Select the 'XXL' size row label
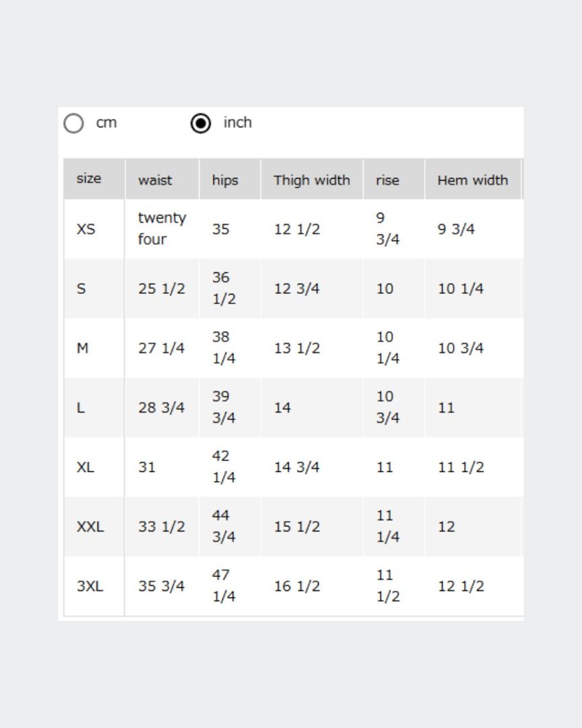This screenshot has width=582, height=728. point(90,526)
